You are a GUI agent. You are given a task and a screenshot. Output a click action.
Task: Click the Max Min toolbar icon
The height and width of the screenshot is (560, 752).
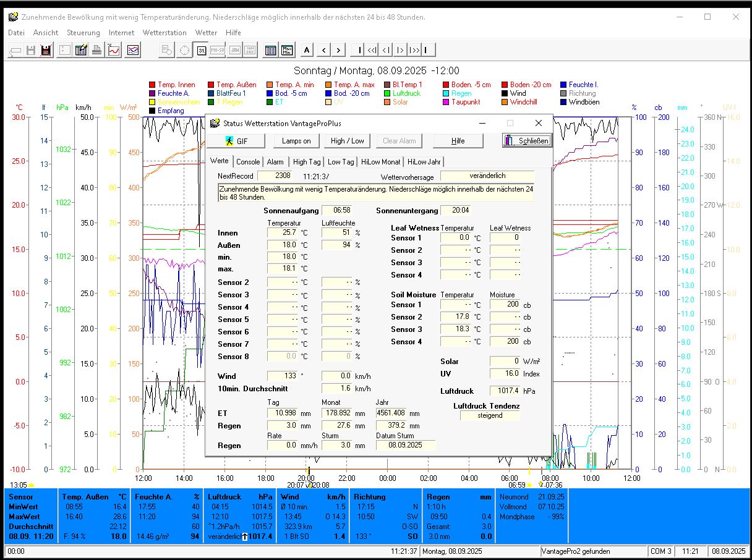click(288, 51)
